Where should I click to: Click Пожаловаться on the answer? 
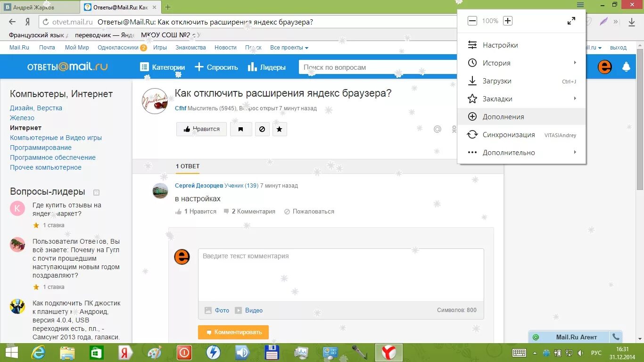(x=309, y=212)
